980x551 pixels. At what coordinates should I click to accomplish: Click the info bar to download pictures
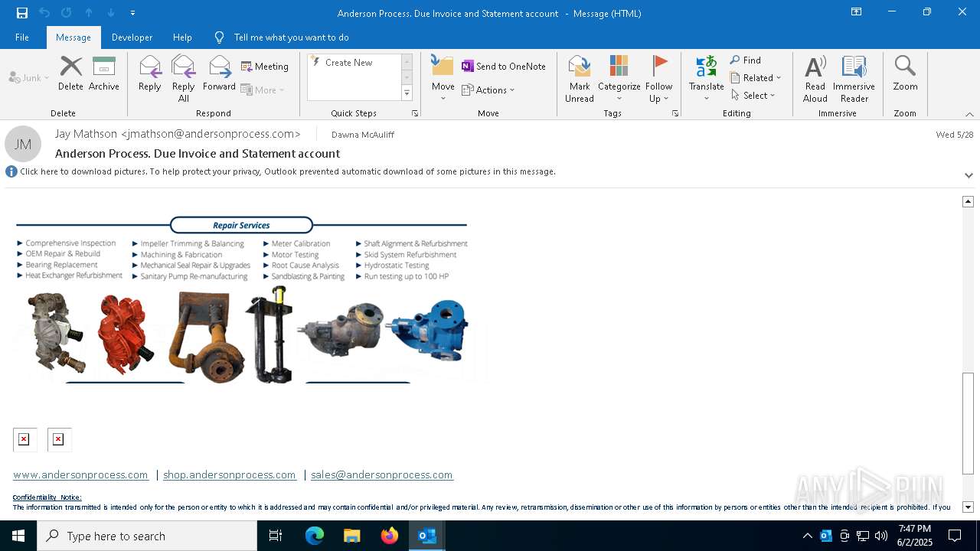[287, 171]
